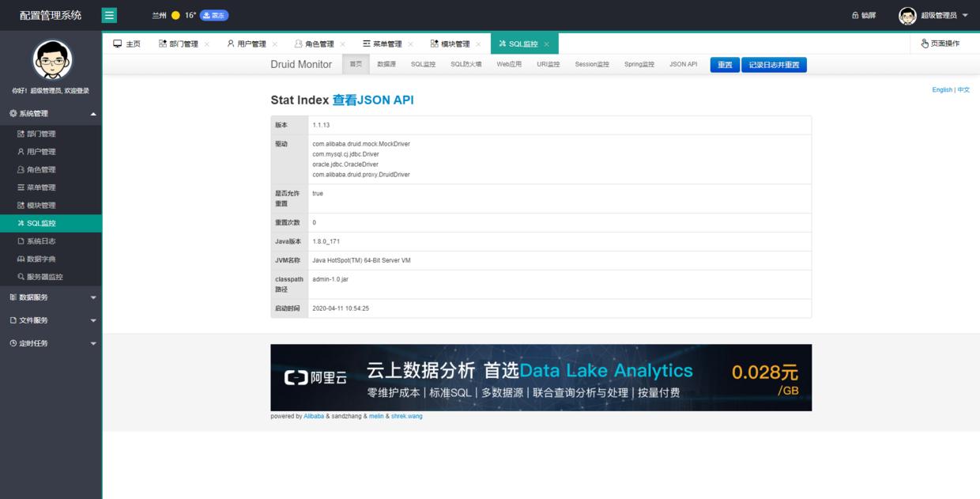Click the person icon beside 用户管理

(21, 150)
